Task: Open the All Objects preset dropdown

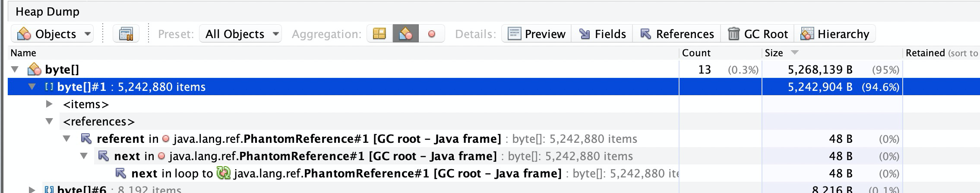Action: point(240,34)
